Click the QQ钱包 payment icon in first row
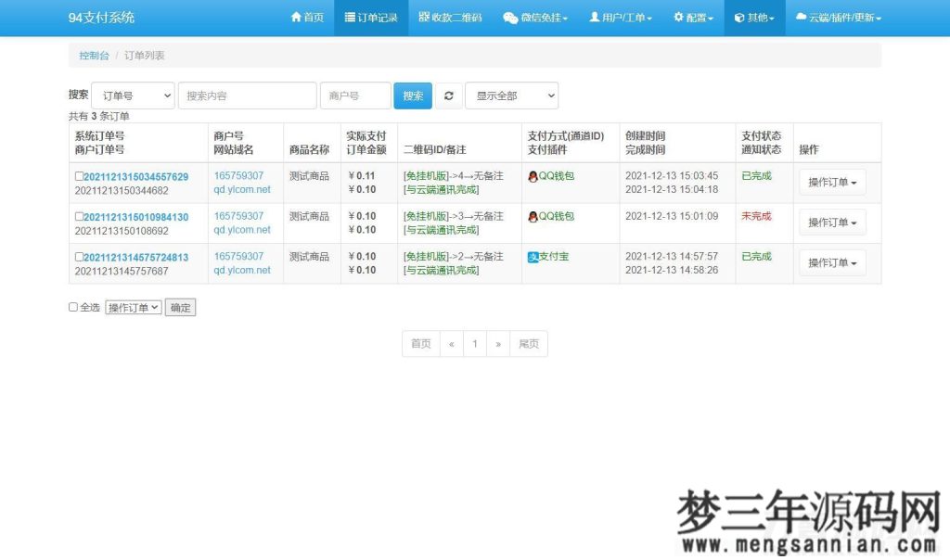Image resolution: width=950 pixels, height=560 pixels. (532, 175)
